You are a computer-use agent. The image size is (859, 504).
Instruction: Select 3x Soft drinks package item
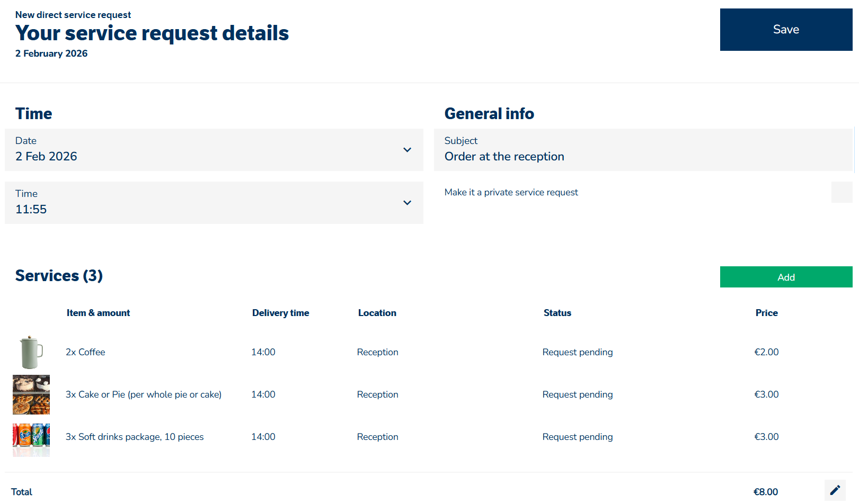point(135,437)
